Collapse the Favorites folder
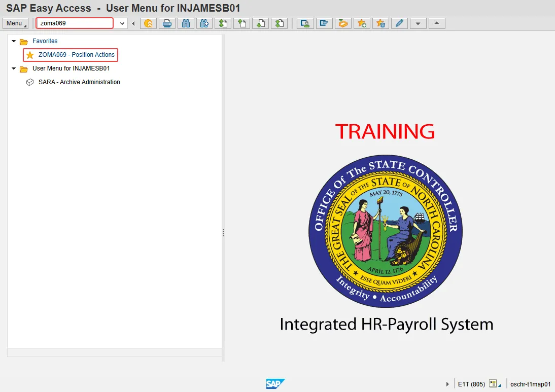 pyautogui.click(x=13, y=41)
